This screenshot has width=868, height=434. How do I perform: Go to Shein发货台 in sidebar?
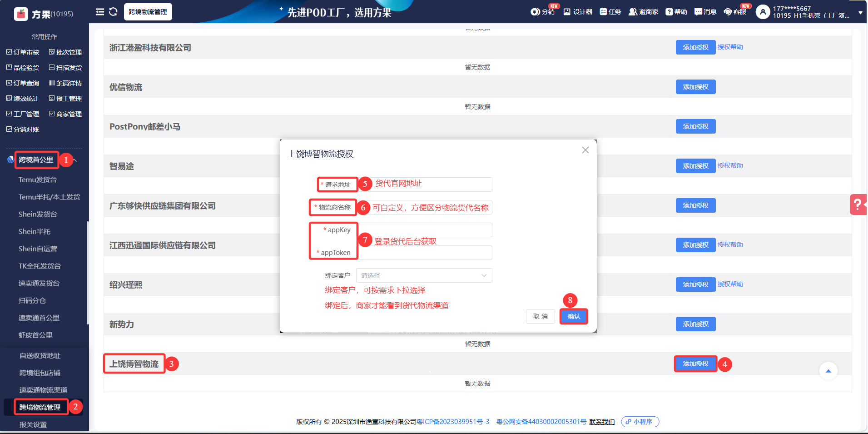tap(38, 215)
